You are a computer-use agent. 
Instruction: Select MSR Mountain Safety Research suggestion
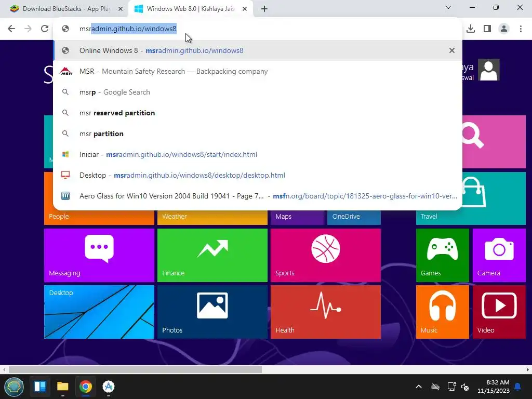coord(258,71)
